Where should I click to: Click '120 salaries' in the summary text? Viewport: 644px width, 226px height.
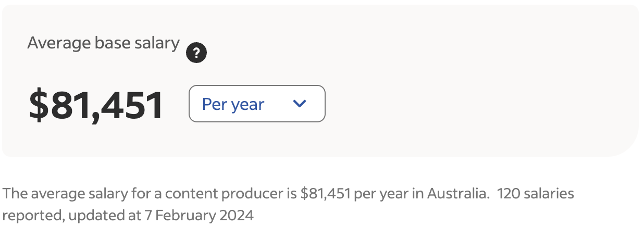[536, 194]
